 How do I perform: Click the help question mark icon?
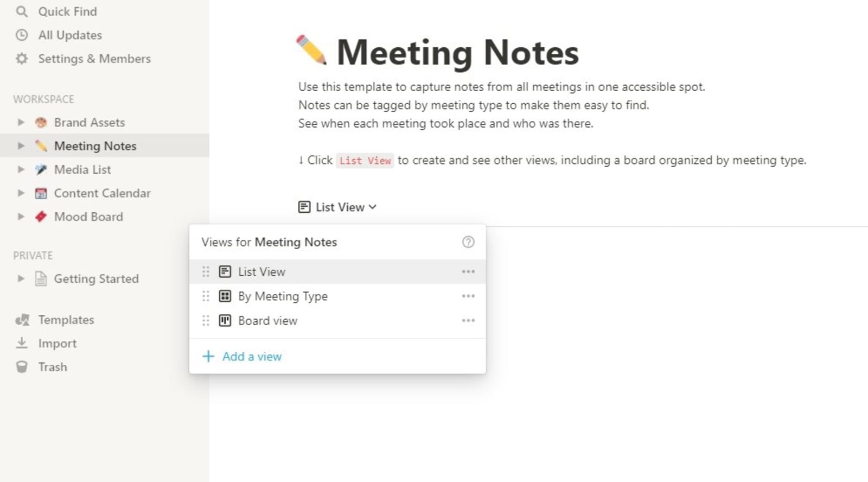(x=468, y=242)
